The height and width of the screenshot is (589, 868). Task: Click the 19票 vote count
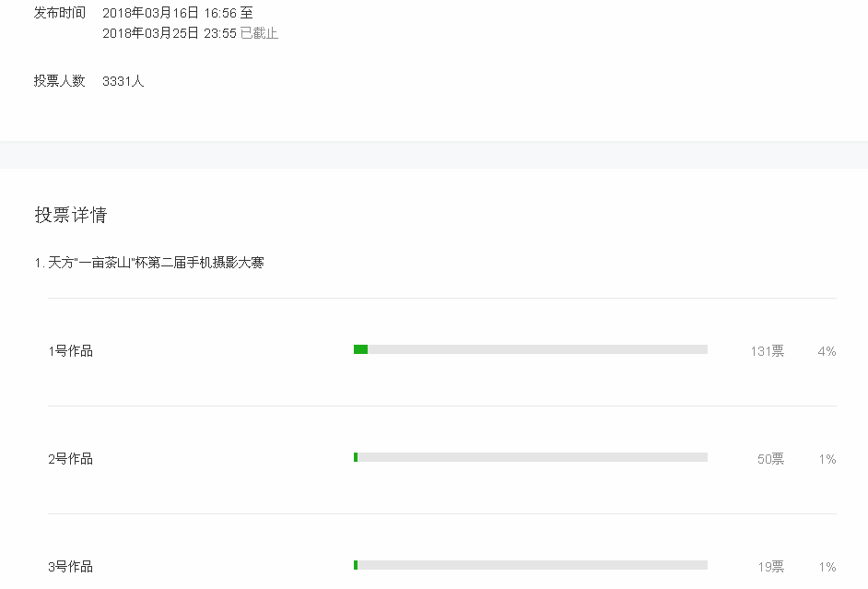(770, 567)
